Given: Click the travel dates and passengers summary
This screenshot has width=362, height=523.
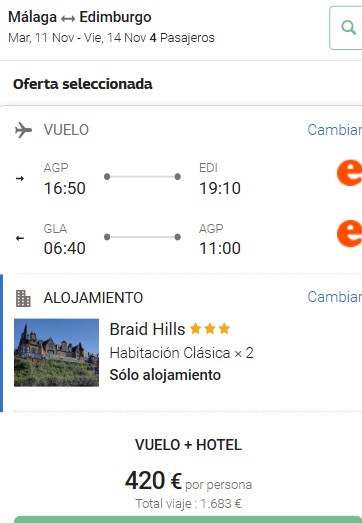Looking at the screenshot, I should coord(111,38).
